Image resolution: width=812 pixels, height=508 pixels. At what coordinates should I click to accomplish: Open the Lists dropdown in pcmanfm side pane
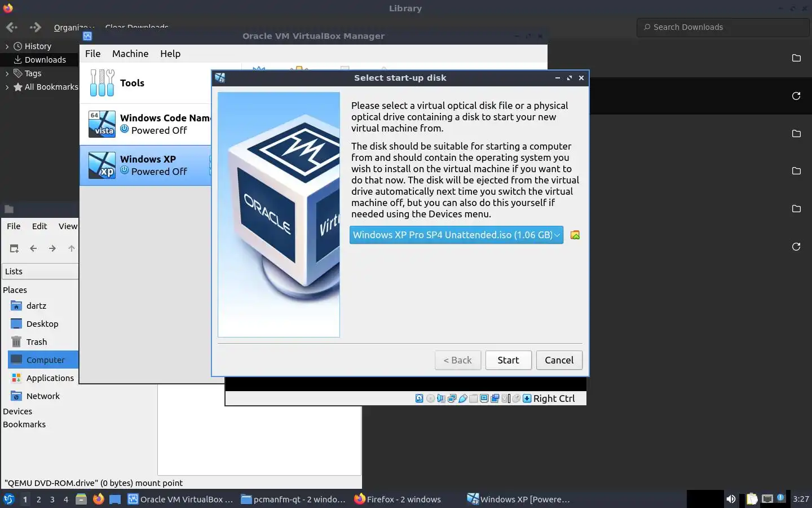pos(40,271)
